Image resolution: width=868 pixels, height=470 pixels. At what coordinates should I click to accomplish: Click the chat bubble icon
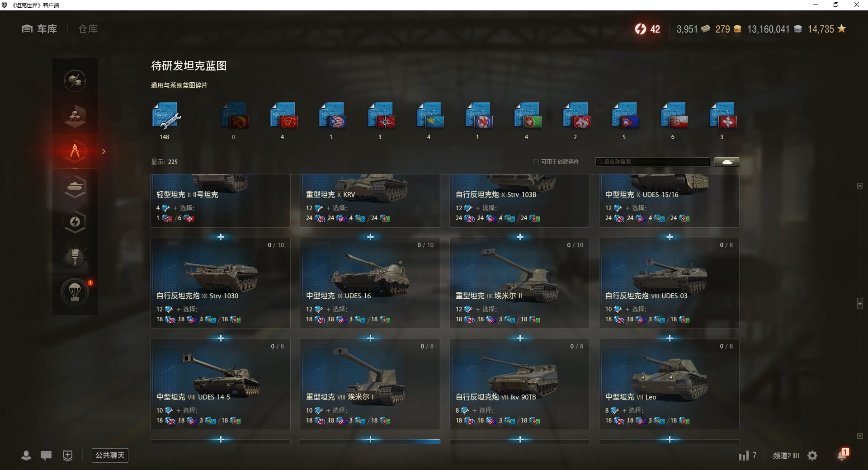[x=46, y=456]
